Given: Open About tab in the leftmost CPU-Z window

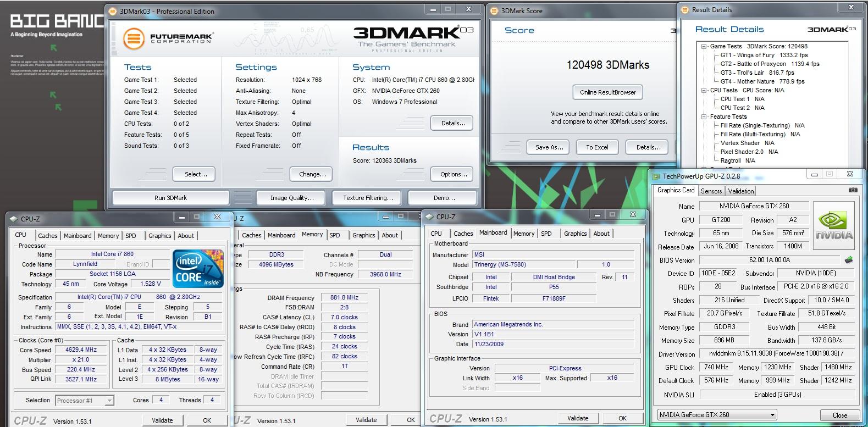Looking at the screenshot, I should (x=186, y=236).
